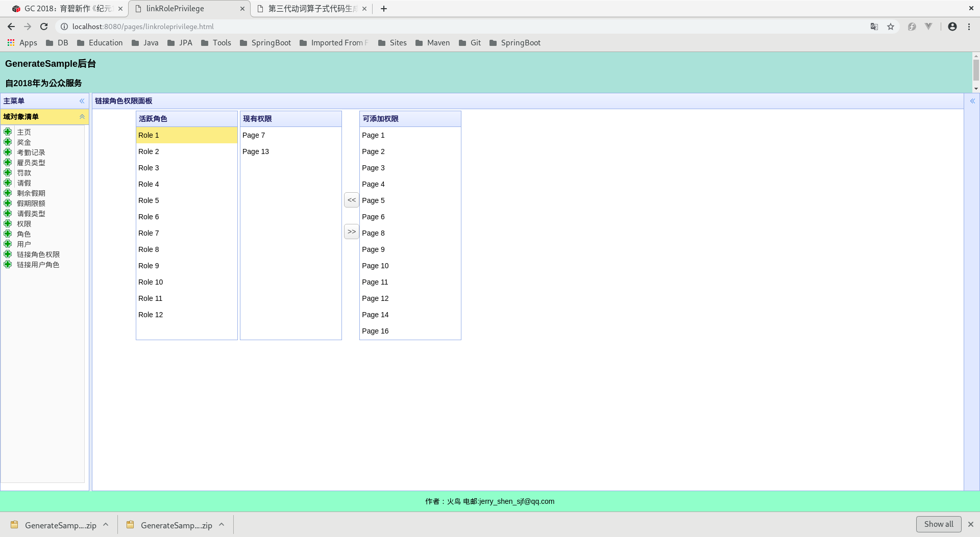Select Role 9 in 活跃角色 list
Screen dimensions: 980x537
tap(187, 266)
